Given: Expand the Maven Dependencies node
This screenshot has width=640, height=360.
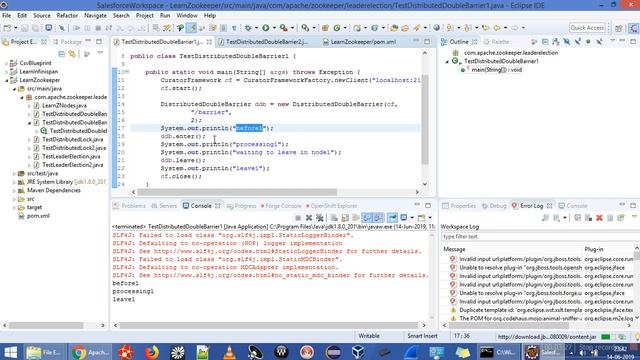Looking at the screenshot, I should point(14,191).
